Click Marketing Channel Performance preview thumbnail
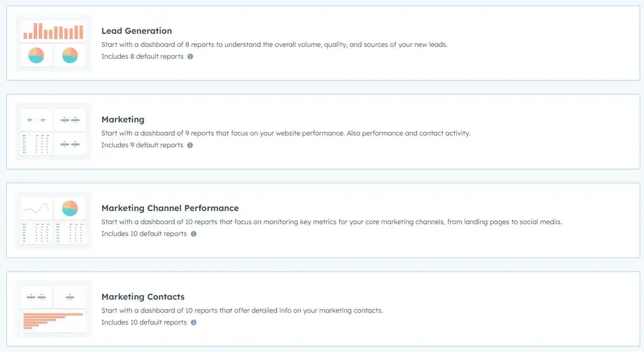644x352 pixels. 53,220
